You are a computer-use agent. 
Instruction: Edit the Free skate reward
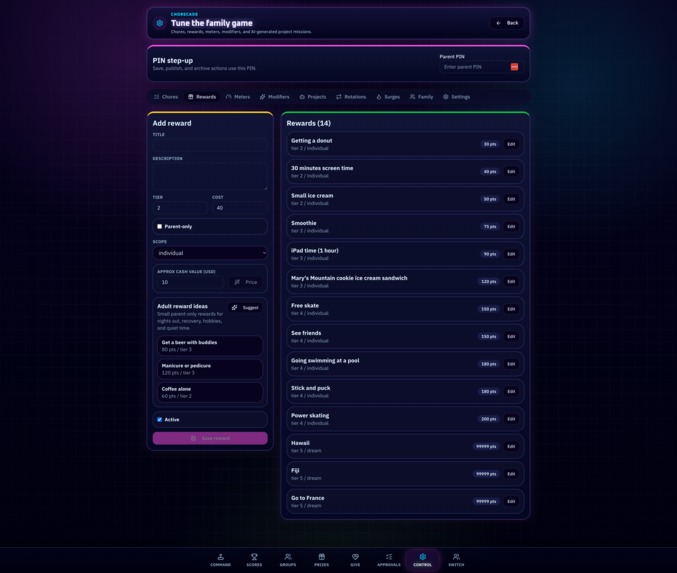coord(511,309)
